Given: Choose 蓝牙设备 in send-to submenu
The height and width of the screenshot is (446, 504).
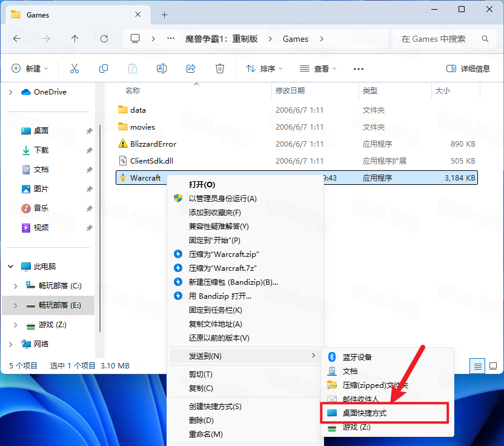Looking at the screenshot, I should (388, 358).
